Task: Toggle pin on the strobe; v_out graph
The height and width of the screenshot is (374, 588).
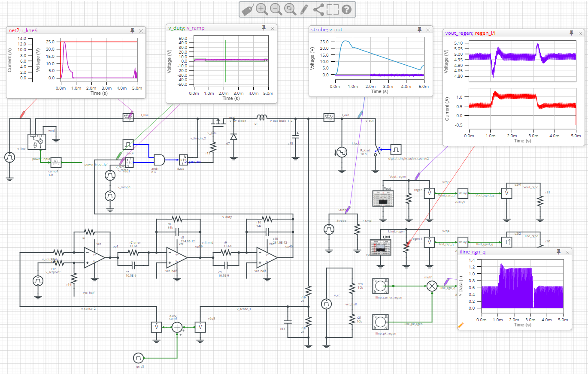Action: pyautogui.click(x=419, y=30)
